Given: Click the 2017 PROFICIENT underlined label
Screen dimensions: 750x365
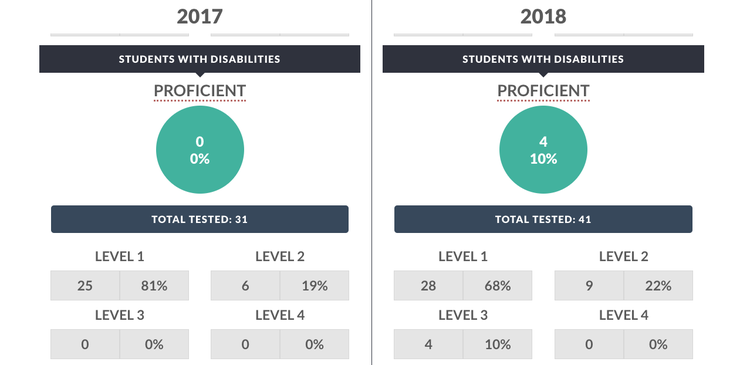Looking at the screenshot, I should [x=199, y=91].
